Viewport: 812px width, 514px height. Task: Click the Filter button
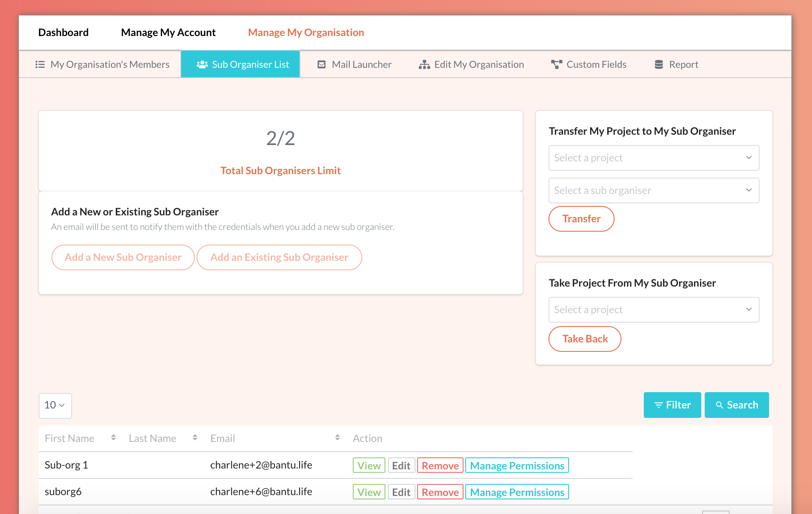click(x=673, y=405)
